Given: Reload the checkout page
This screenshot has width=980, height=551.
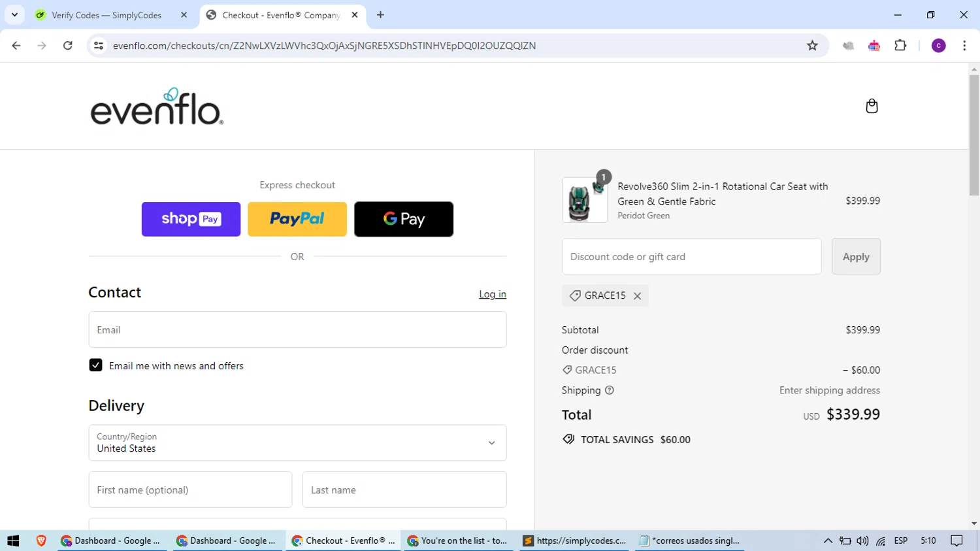Looking at the screenshot, I should [68, 46].
